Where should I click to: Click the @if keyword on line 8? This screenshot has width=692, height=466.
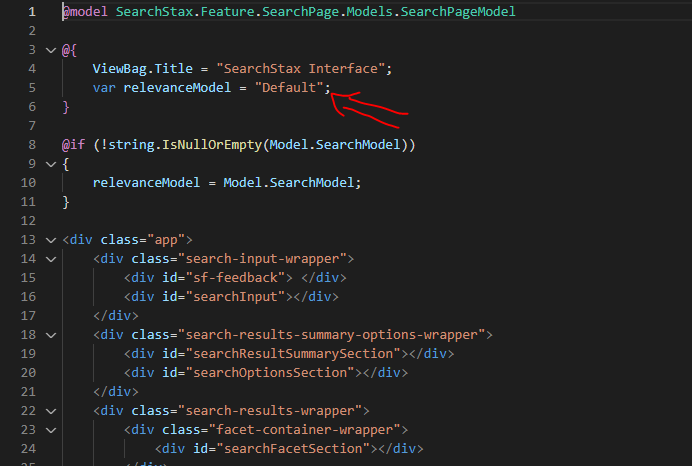[x=73, y=145]
